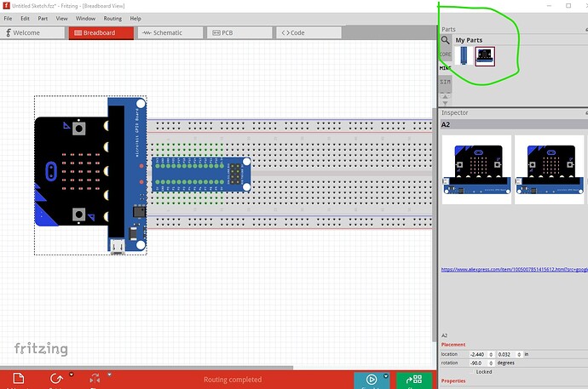Click the Inspector panel title
Viewport: 588px width, 389px height.
[454, 112]
